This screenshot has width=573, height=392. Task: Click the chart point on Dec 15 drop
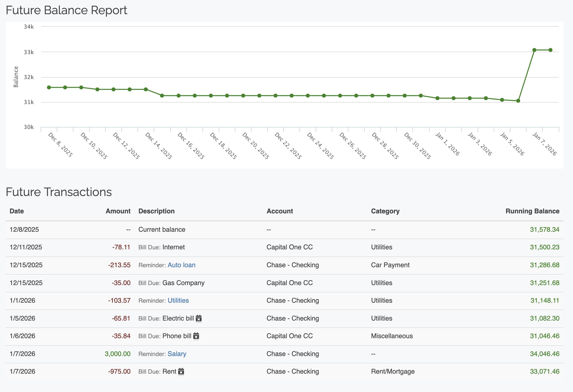[x=162, y=96]
